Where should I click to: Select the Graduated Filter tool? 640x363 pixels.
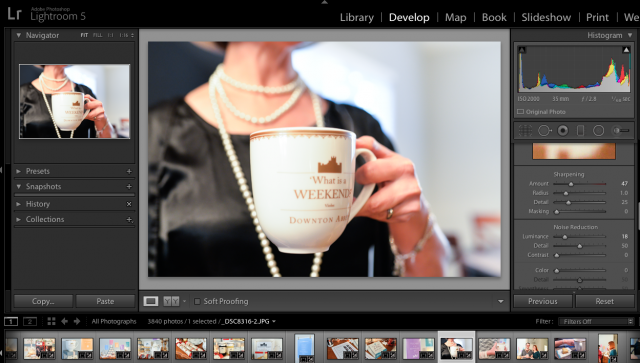point(580,131)
